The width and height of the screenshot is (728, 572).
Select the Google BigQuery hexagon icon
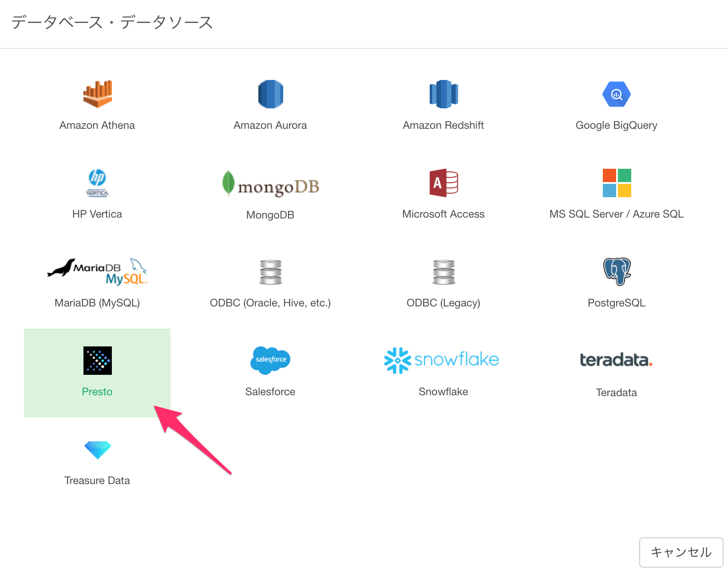(617, 94)
